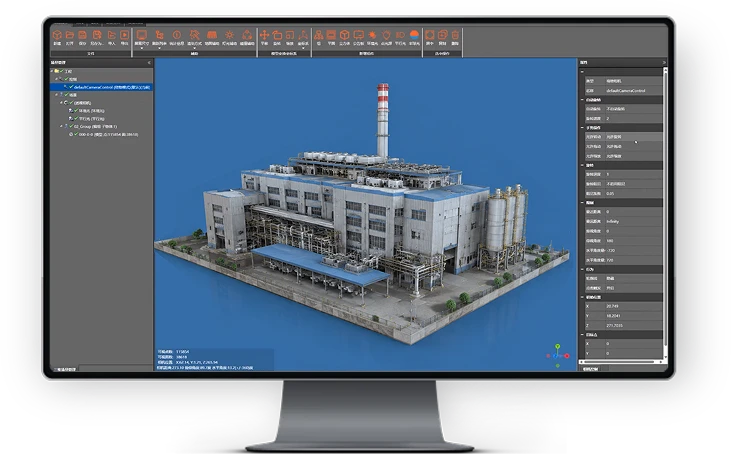The width and height of the screenshot is (732, 454).
Task: Collapse the G2_Group tree node
Action: point(61,126)
